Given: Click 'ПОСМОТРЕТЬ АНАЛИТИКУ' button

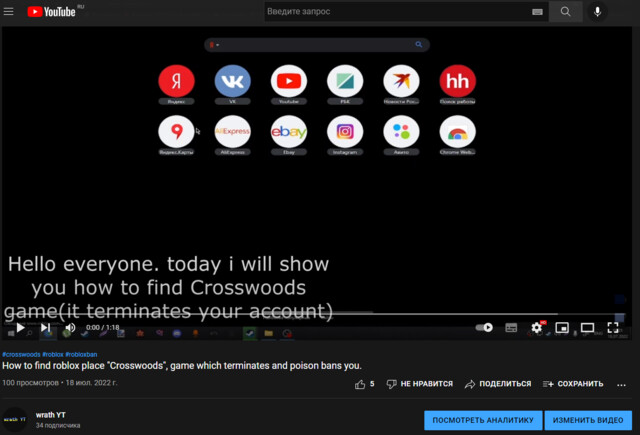Looking at the screenshot, I should [483, 420].
